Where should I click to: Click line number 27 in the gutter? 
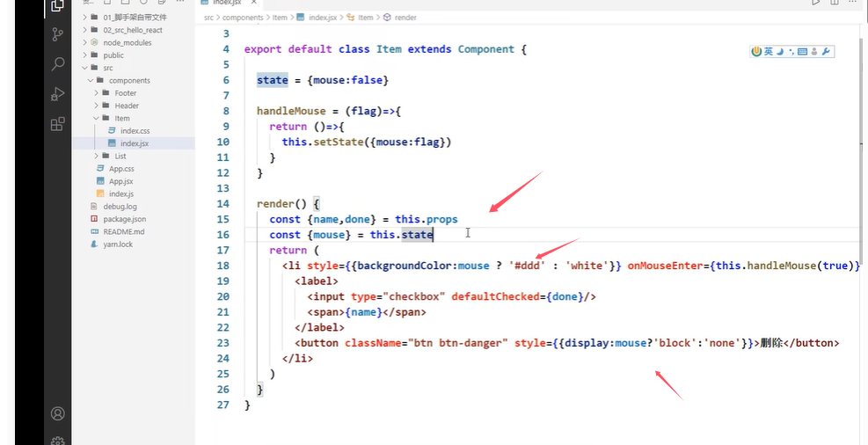(x=223, y=405)
